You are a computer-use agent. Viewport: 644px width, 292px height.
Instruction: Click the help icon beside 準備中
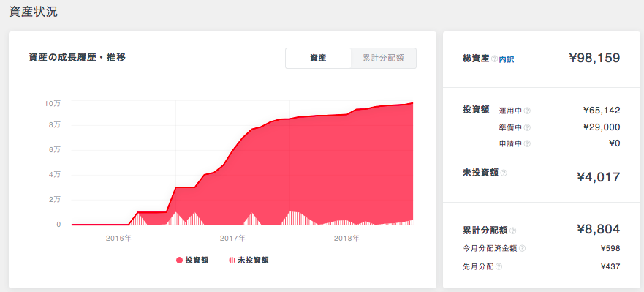point(527,127)
